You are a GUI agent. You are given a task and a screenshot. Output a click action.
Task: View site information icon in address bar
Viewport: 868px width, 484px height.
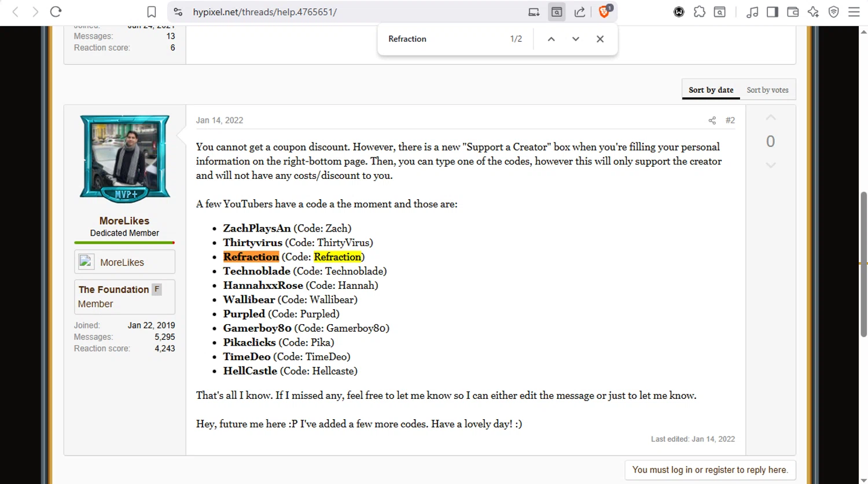178,12
